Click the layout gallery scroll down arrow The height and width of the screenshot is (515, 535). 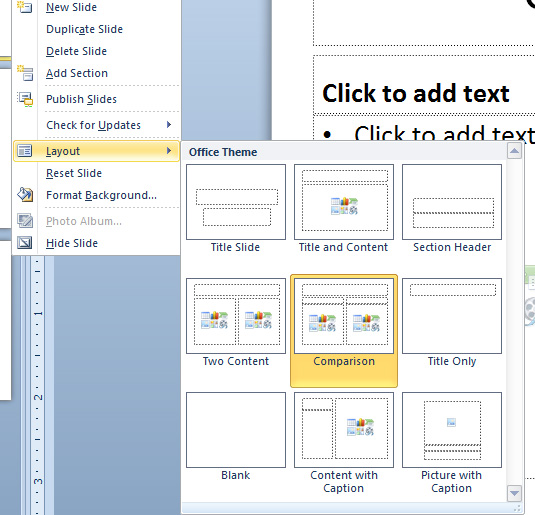(514, 493)
